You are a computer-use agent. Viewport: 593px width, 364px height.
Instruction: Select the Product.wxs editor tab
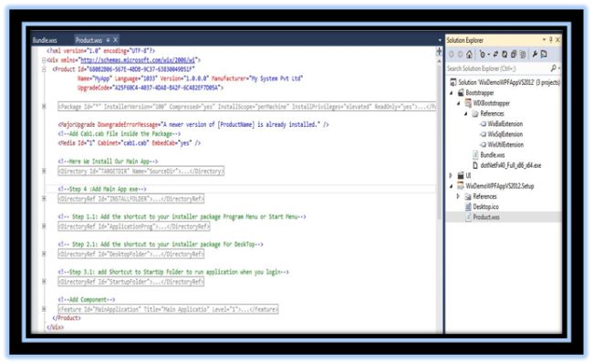point(88,40)
